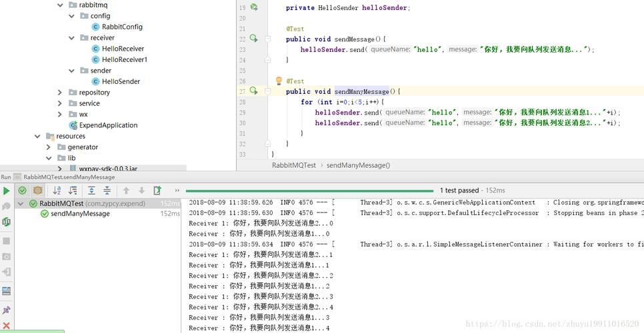The height and width of the screenshot is (333, 644).
Task: Expand all test results
Action: (91, 190)
